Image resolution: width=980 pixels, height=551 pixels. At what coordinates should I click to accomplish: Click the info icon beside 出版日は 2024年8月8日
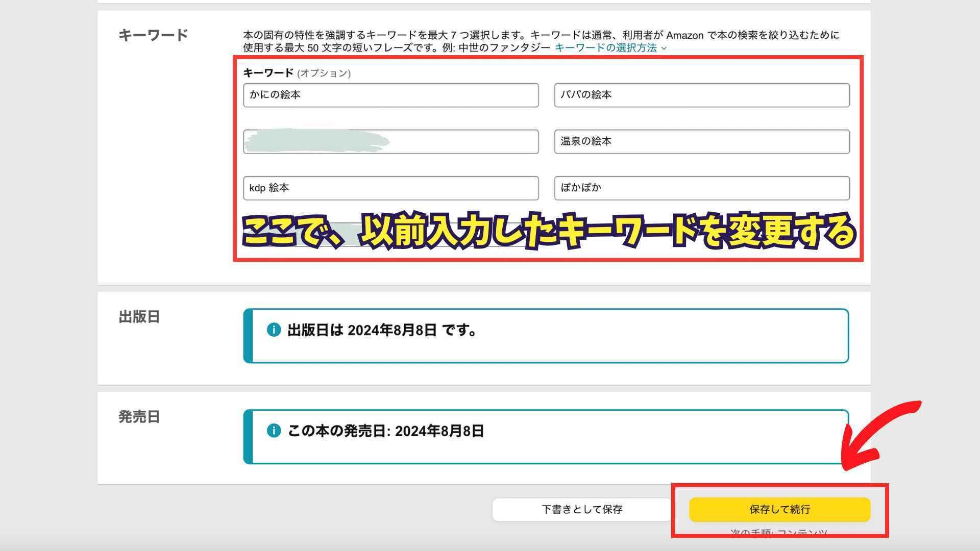click(x=274, y=330)
